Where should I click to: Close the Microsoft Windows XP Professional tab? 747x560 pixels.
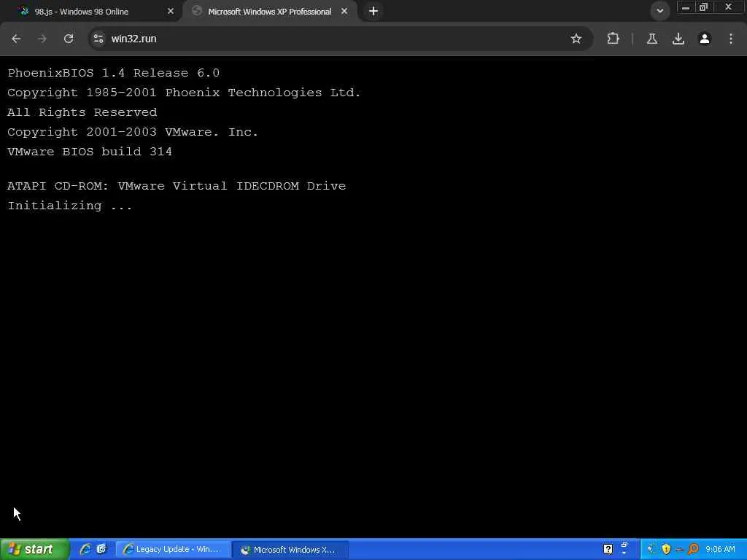pos(344,11)
